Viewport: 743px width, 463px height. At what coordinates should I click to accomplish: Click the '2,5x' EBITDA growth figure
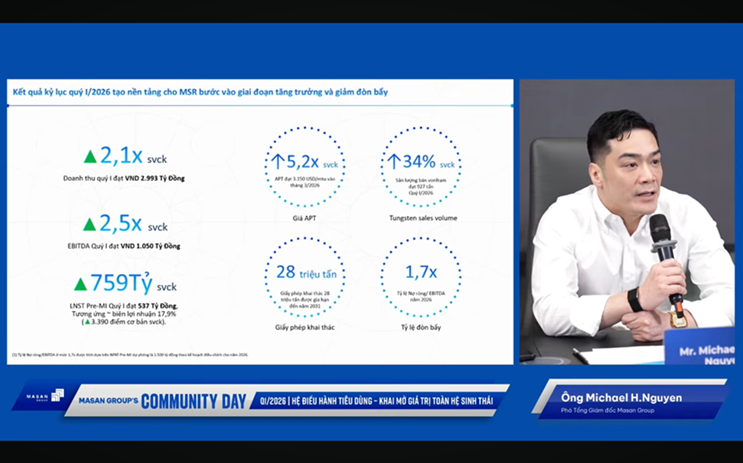pyautogui.click(x=120, y=223)
